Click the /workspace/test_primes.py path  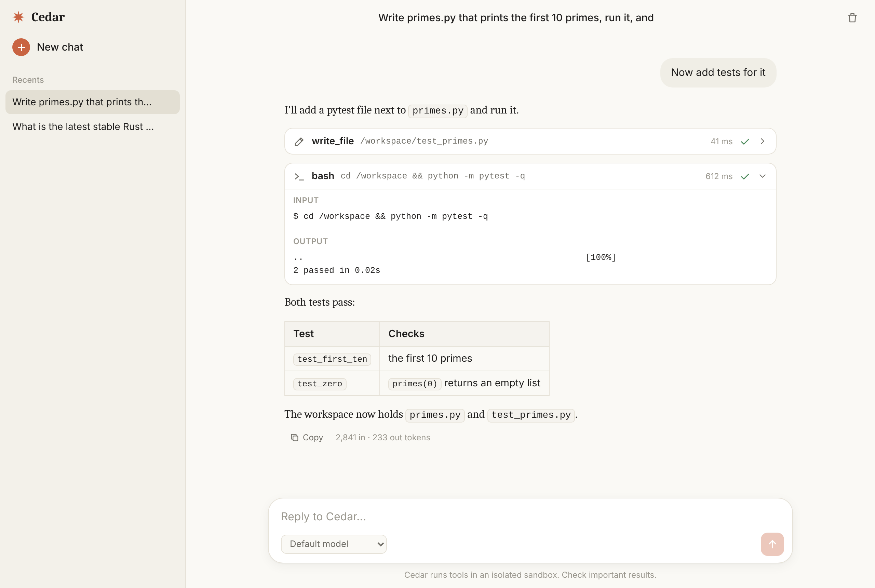click(x=424, y=142)
